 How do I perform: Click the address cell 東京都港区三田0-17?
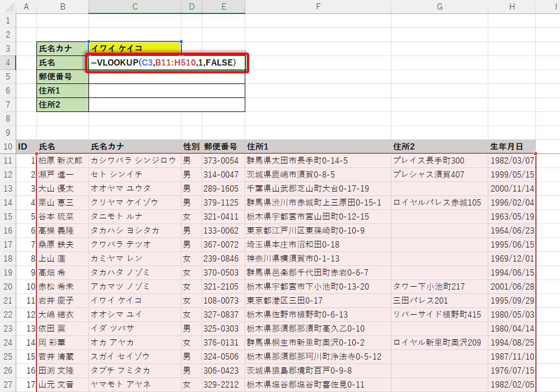tap(318, 301)
